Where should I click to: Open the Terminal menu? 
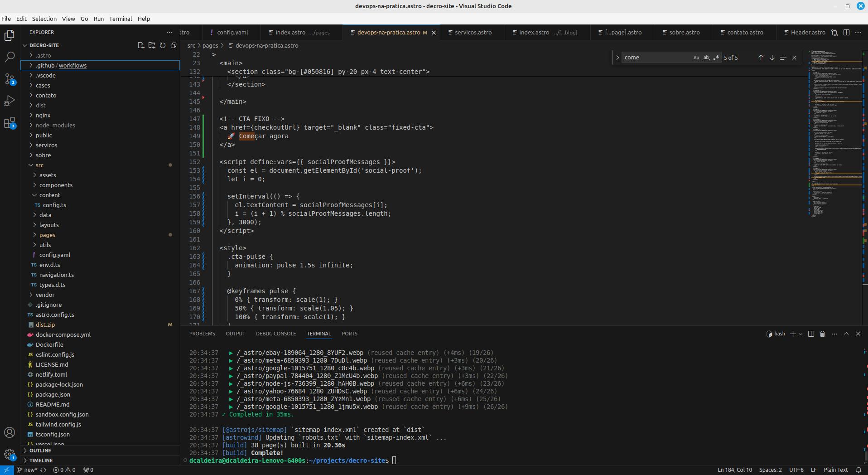(121, 19)
